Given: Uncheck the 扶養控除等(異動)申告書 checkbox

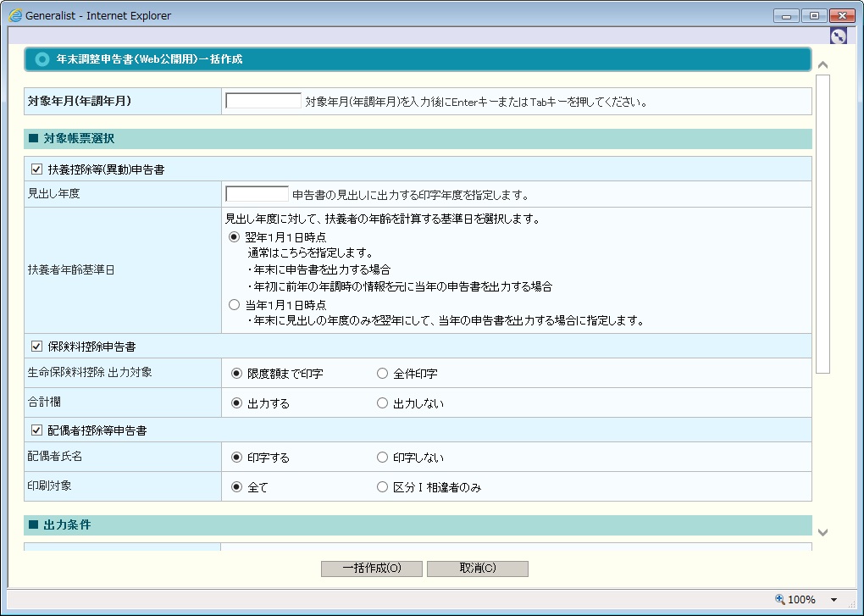Looking at the screenshot, I should [36, 169].
